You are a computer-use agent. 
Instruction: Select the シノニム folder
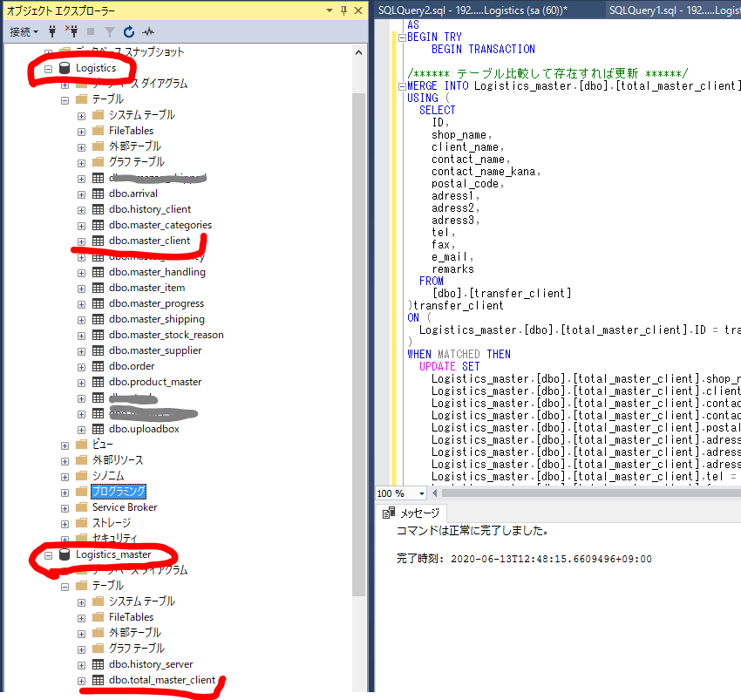coord(108,475)
